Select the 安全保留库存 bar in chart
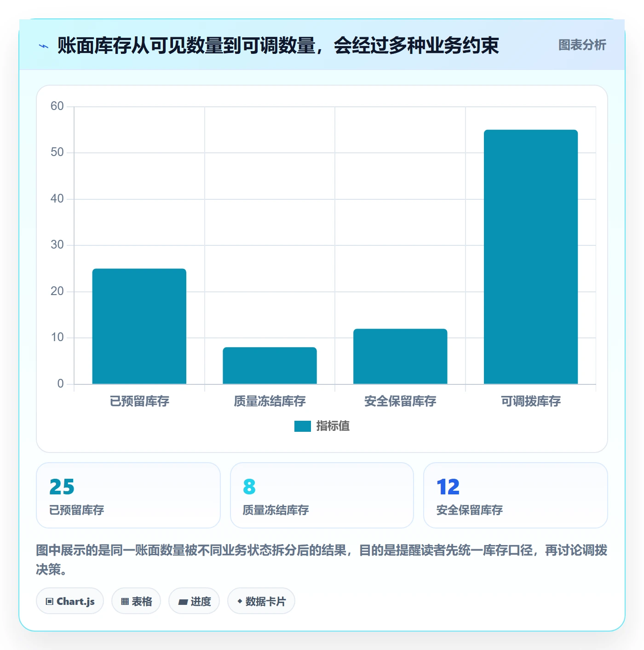Viewport: 644px width, 650px height. point(400,356)
